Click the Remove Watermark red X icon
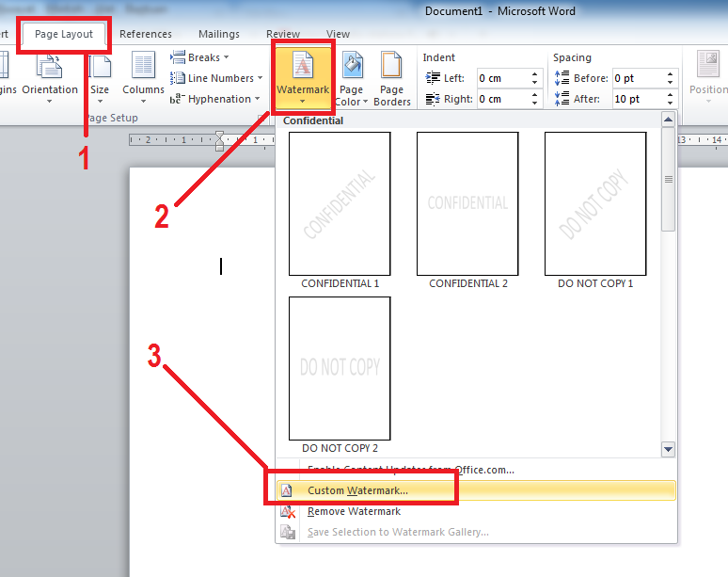728x577 pixels. click(288, 511)
